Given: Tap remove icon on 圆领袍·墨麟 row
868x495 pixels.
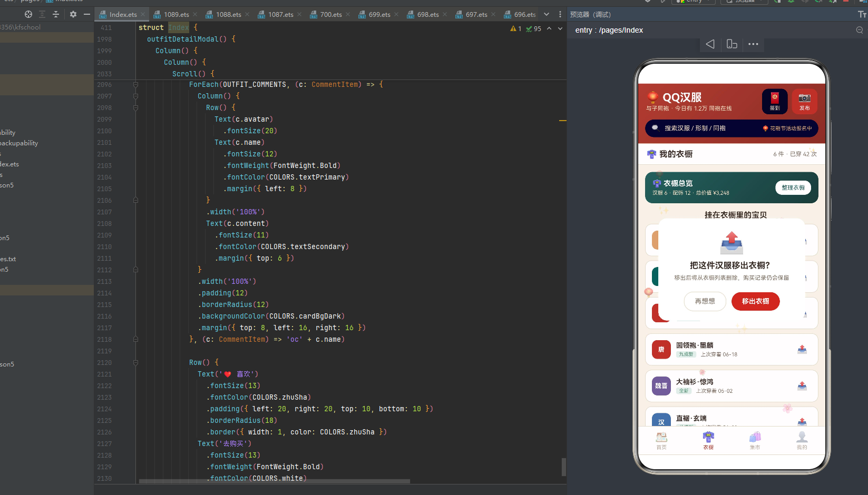Looking at the screenshot, I should click(802, 349).
